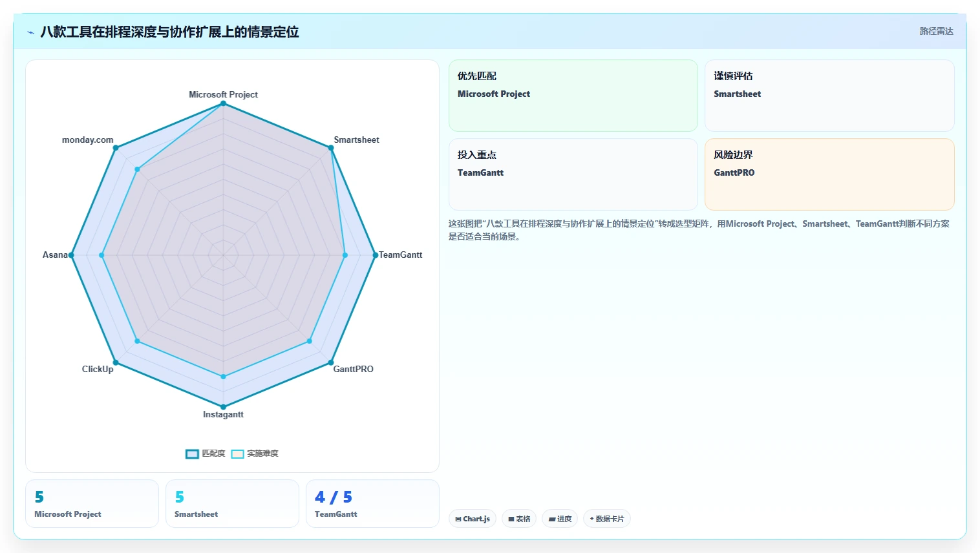Screen dimensions: 980x553
Task: Click the outer data point at GanttPRO
Action: [x=331, y=362]
